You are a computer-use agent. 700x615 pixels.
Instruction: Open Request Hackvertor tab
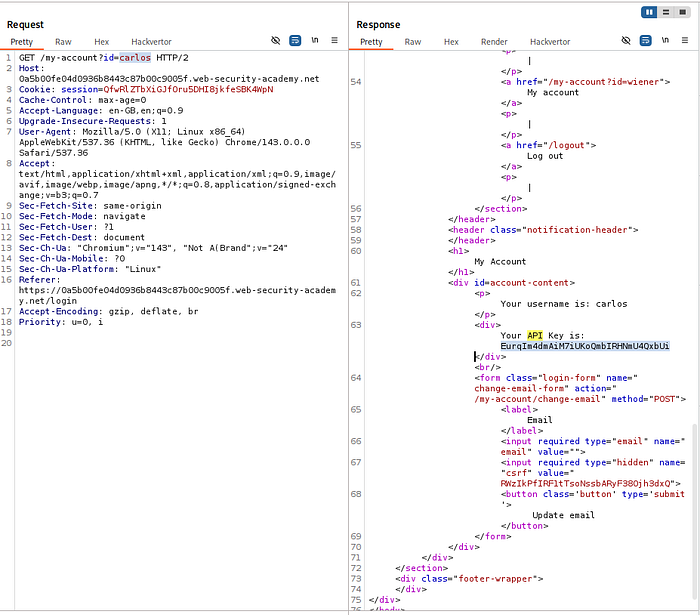click(151, 42)
